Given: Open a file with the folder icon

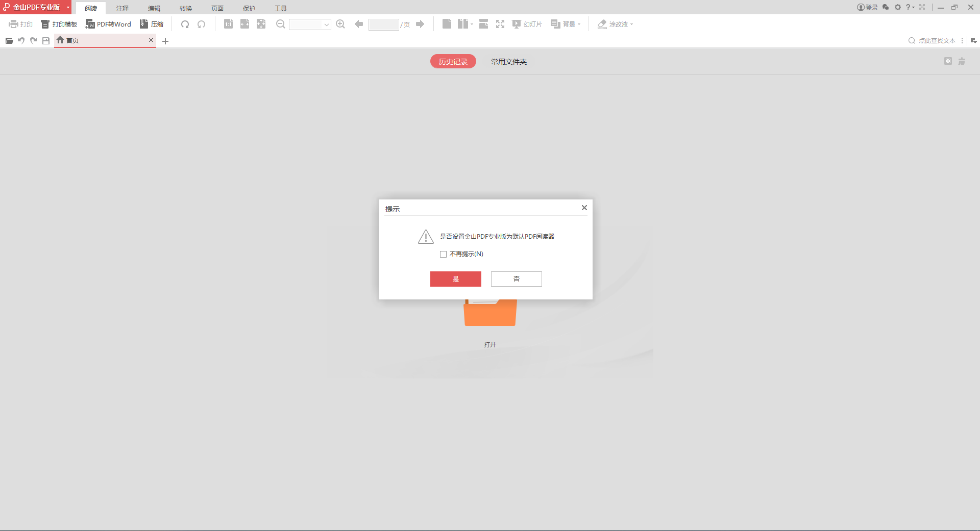Looking at the screenshot, I should click(9, 41).
